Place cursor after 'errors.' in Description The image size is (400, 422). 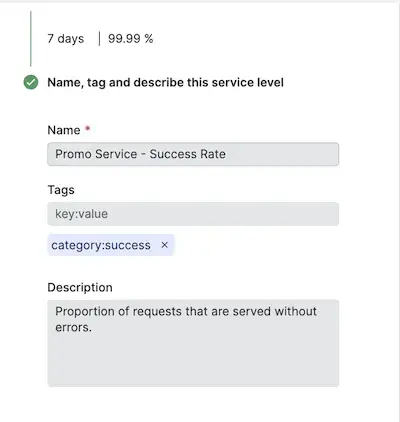coord(94,327)
